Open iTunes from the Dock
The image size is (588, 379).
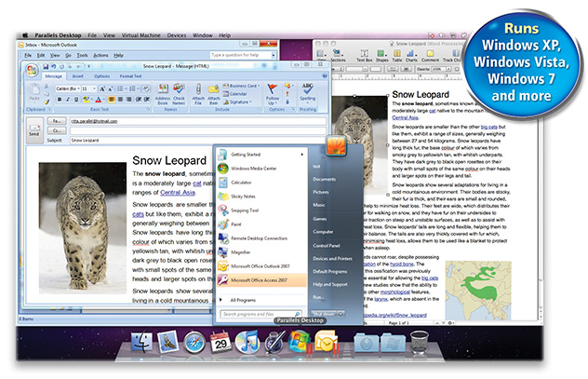pos(247,343)
